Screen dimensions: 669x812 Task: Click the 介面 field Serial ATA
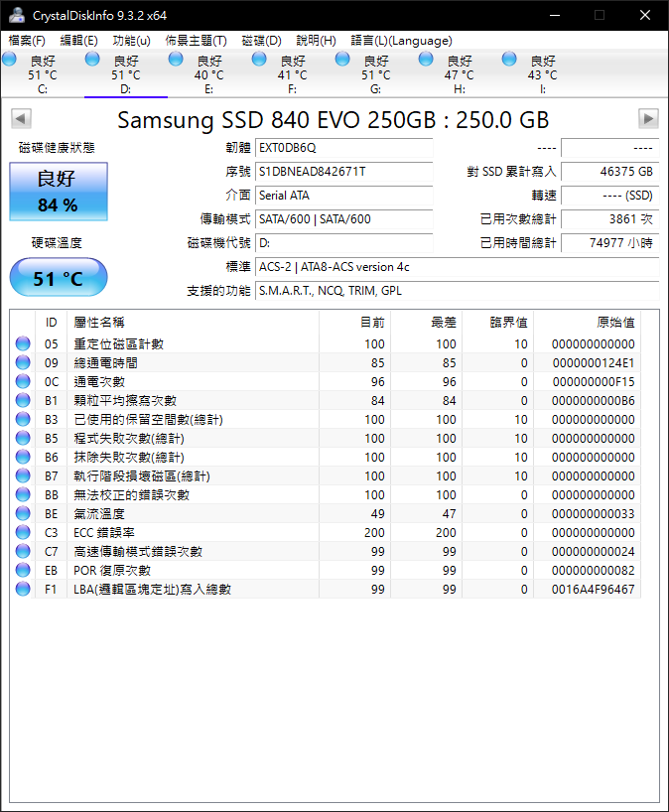(343, 196)
